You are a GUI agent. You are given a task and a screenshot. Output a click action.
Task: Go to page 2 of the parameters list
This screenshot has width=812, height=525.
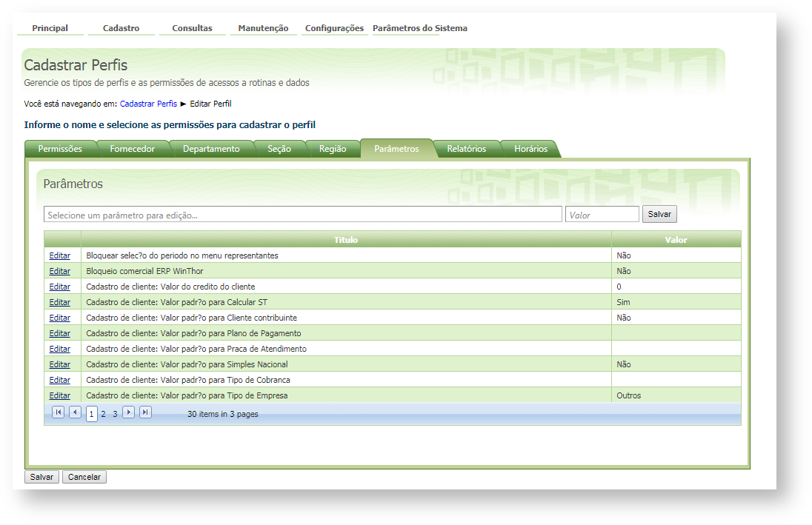click(x=103, y=412)
